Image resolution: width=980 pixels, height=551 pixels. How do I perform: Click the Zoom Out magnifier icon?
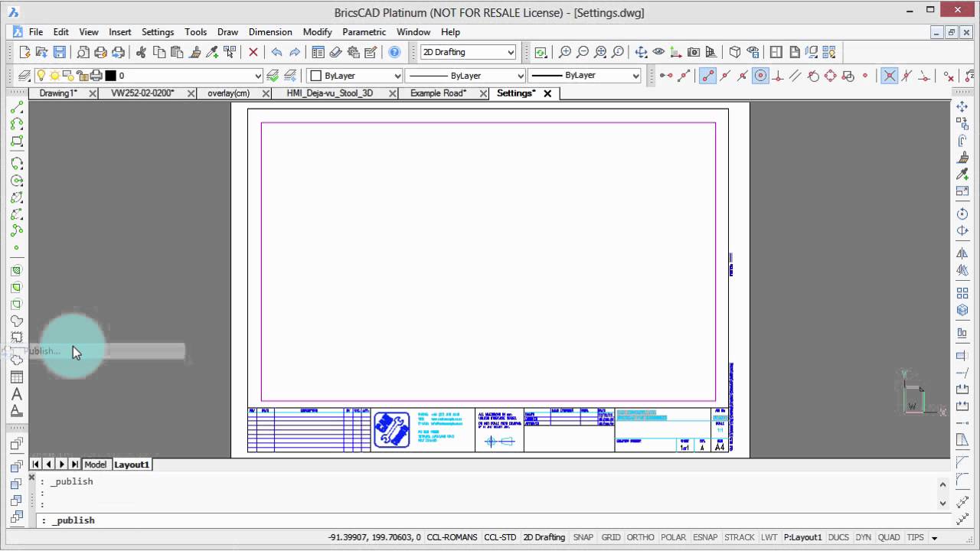point(583,52)
